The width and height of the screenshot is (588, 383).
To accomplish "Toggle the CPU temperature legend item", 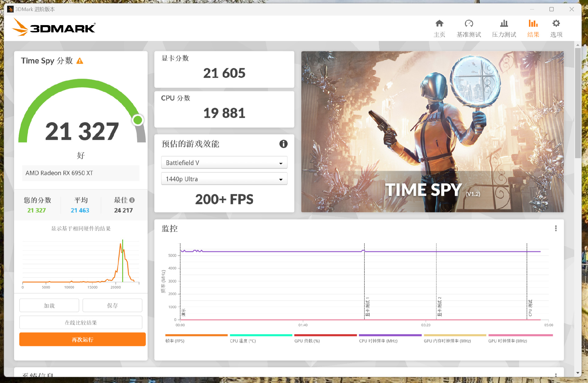I will point(243,341).
